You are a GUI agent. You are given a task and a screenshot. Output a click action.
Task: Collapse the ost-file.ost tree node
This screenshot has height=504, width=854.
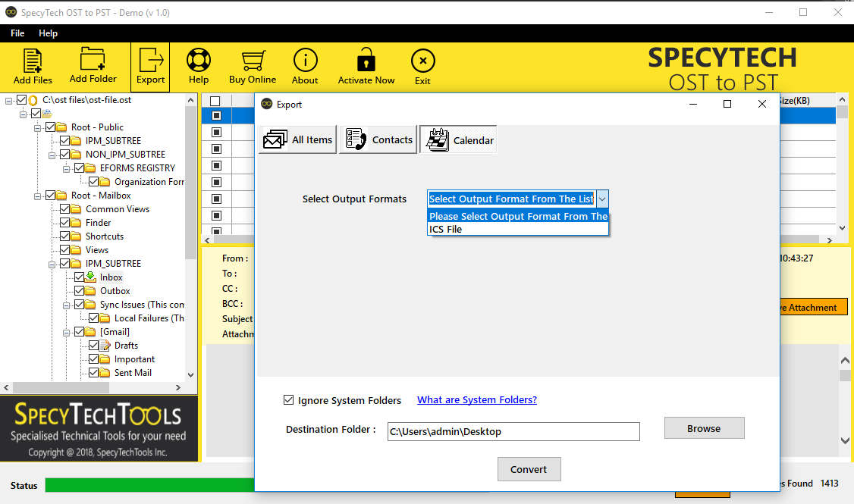8,101
